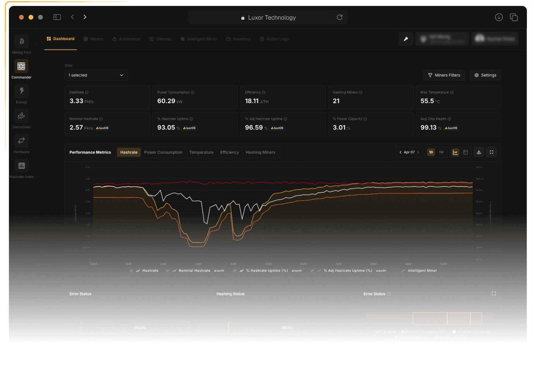Toggle the % Adj Hashrate Uptime checkbox
Image resolution: width=537 pixels, height=392 pixels.
point(312,271)
